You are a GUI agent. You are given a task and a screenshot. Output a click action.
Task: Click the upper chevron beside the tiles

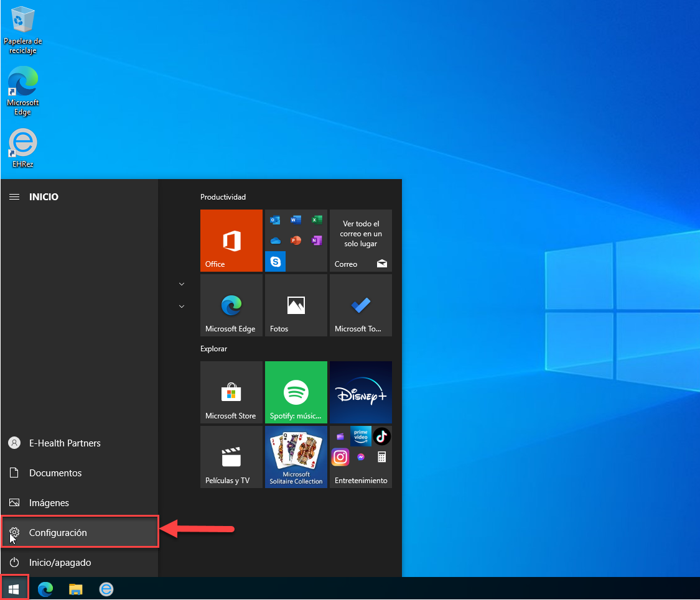point(182,284)
